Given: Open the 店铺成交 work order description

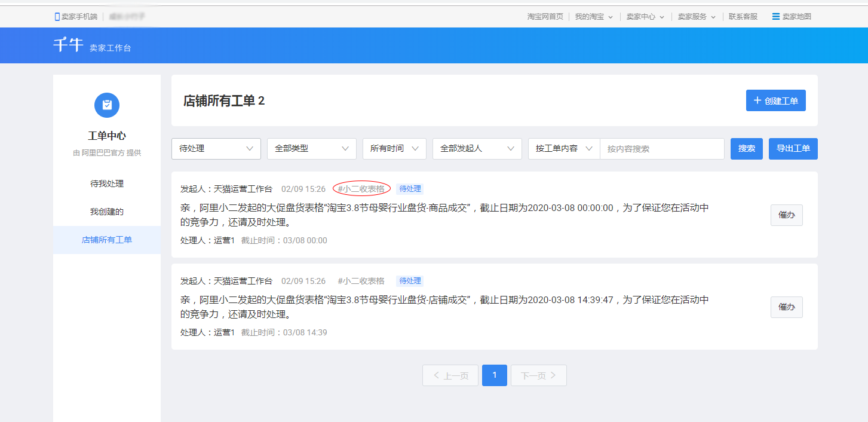Looking at the screenshot, I should pos(444,307).
